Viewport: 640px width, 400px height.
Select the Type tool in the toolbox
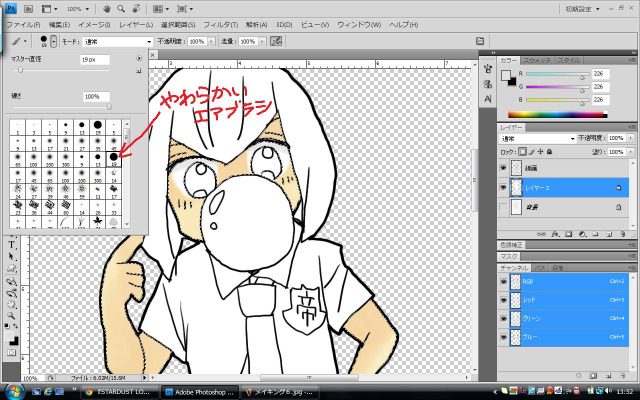coord(12,244)
